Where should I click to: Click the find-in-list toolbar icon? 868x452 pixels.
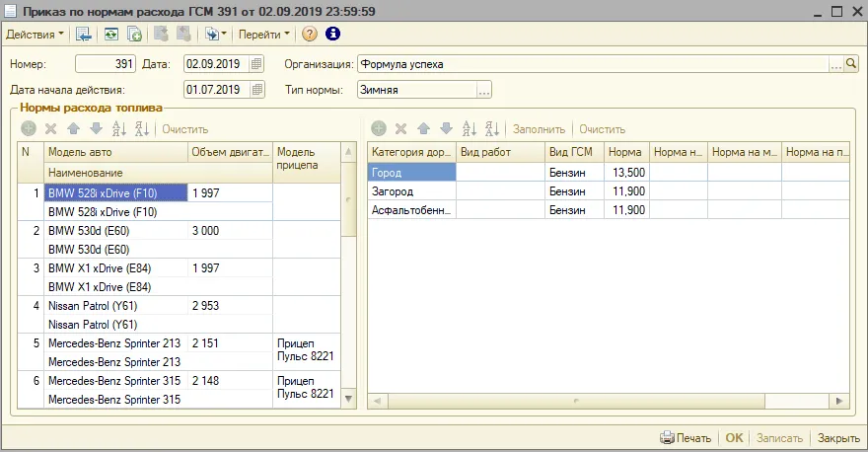coord(84,35)
